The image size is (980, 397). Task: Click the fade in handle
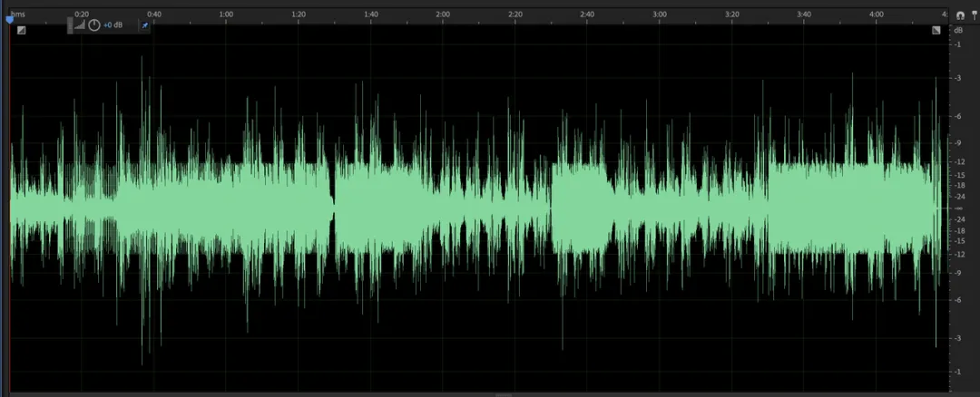(21, 30)
